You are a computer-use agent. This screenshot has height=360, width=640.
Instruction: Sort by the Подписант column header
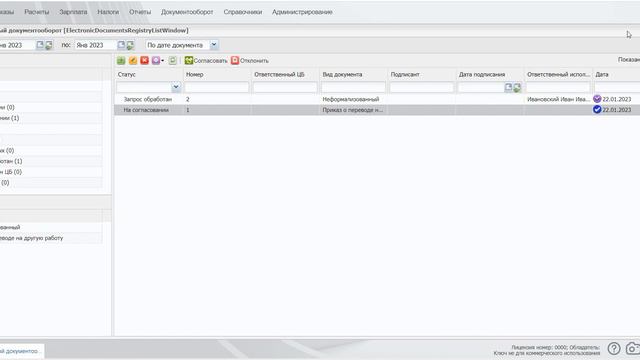421,74
